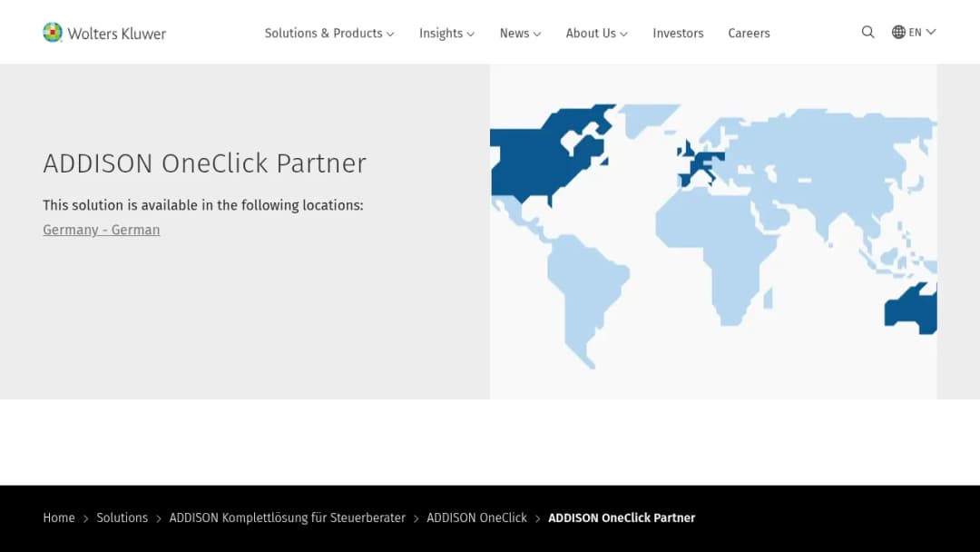
Task: Click 'This solution is available' text
Action: (x=202, y=205)
